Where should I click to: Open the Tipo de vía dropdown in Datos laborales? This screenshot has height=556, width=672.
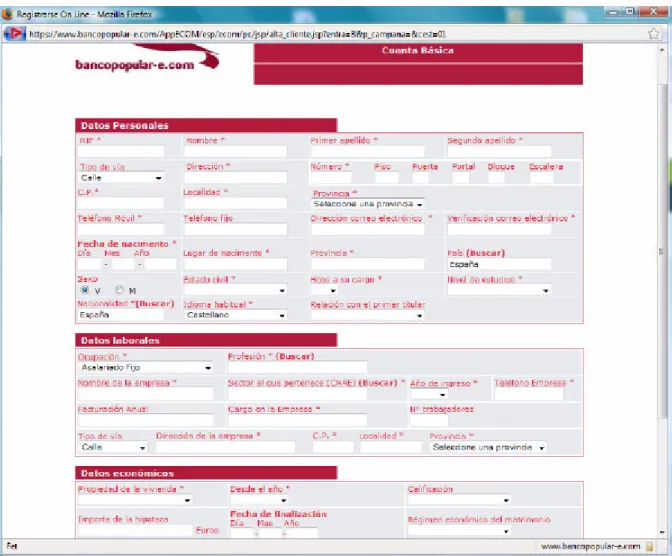click(112, 447)
